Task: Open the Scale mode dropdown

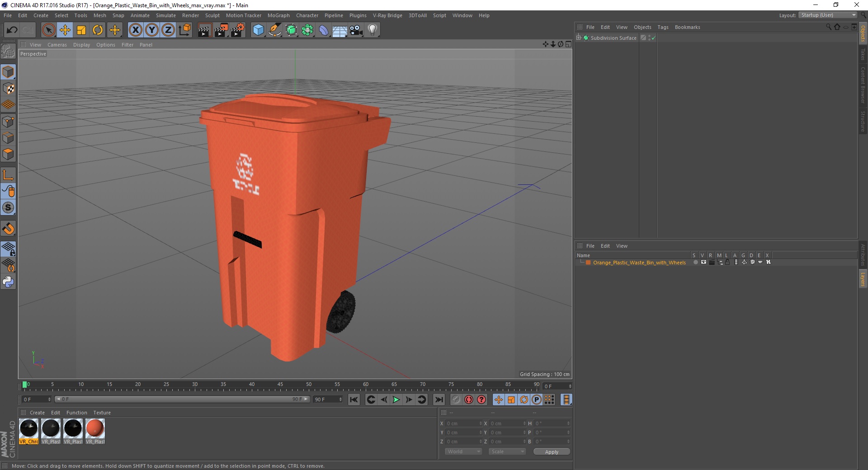Action: [x=507, y=451]
